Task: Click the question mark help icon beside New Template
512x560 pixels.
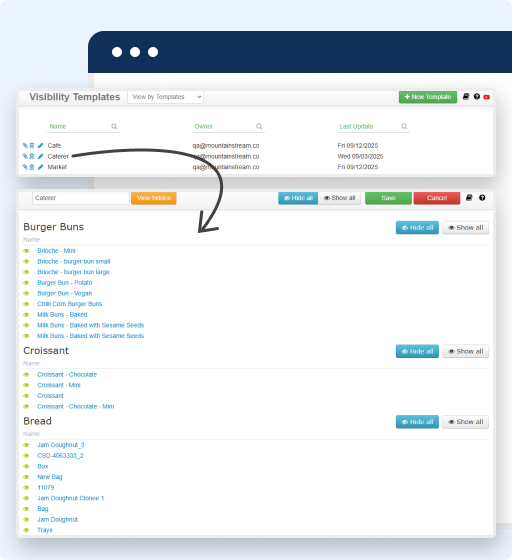Action: [x=477, y=97]
